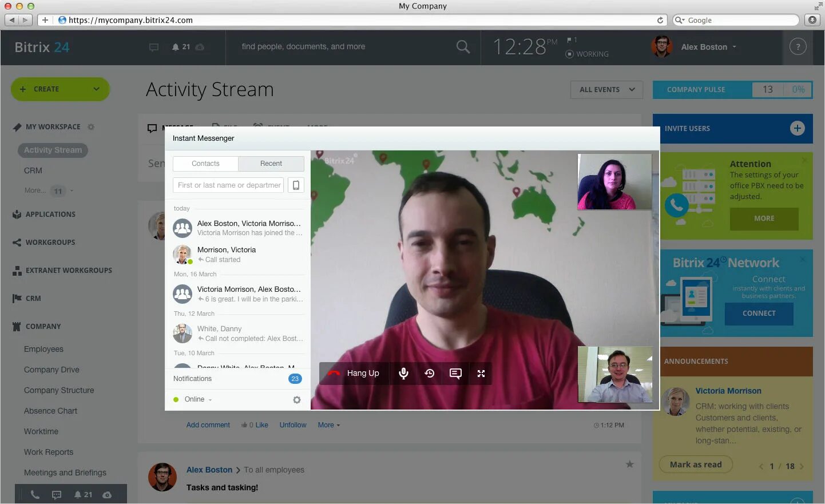Add browser tab plus button

click(x=45, y=20)
